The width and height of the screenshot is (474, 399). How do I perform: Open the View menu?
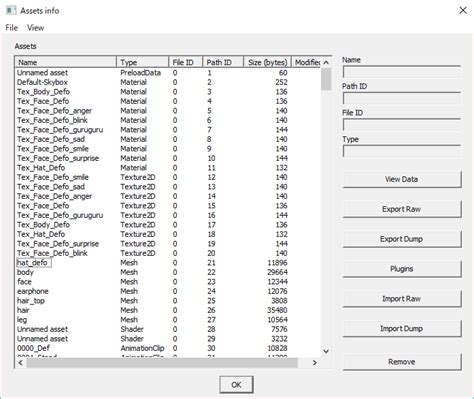(35, 28)
